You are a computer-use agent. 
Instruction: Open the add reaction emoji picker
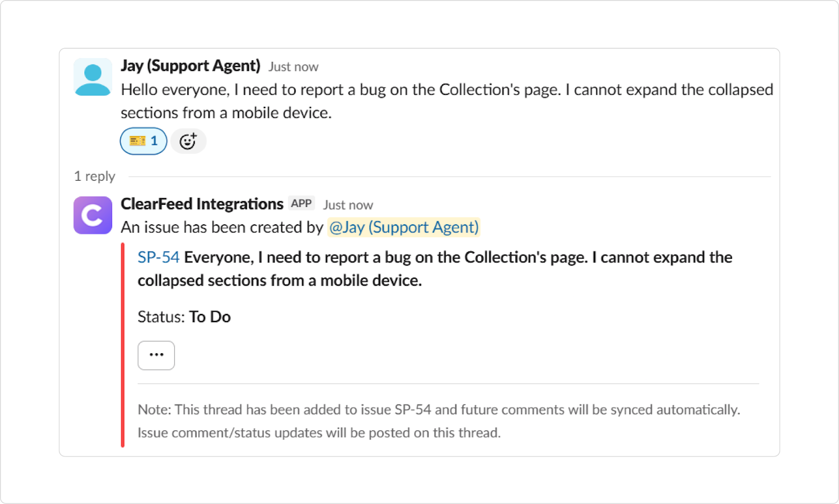pos(188,141)
